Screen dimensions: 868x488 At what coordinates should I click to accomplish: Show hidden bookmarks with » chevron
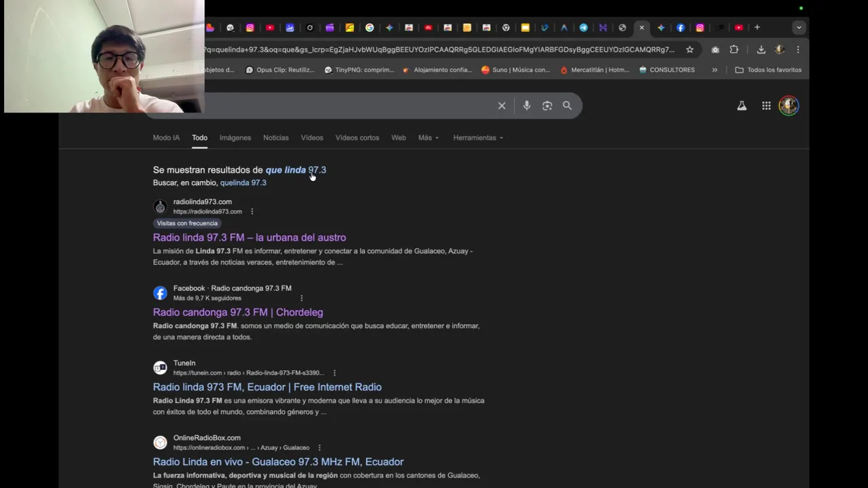click(x=714, y=70)
